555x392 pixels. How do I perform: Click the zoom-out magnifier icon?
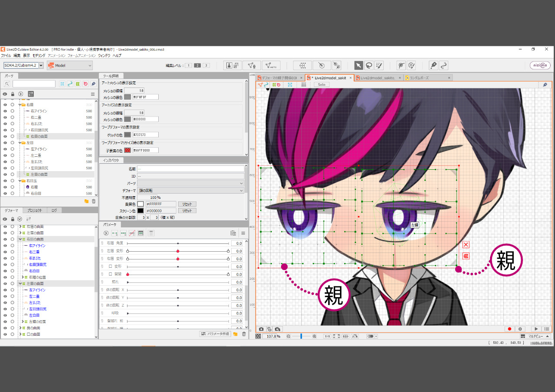click(288, 336)
